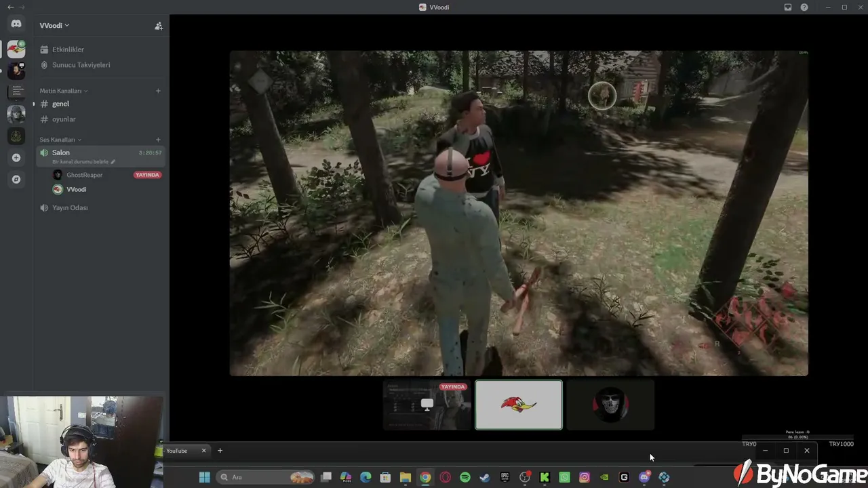Create a voice channel with plus icon

(158, 140)
